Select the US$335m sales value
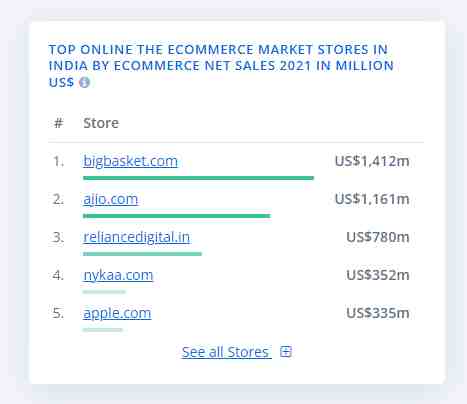This screenshot has width=467, height=404. [378, 313]
